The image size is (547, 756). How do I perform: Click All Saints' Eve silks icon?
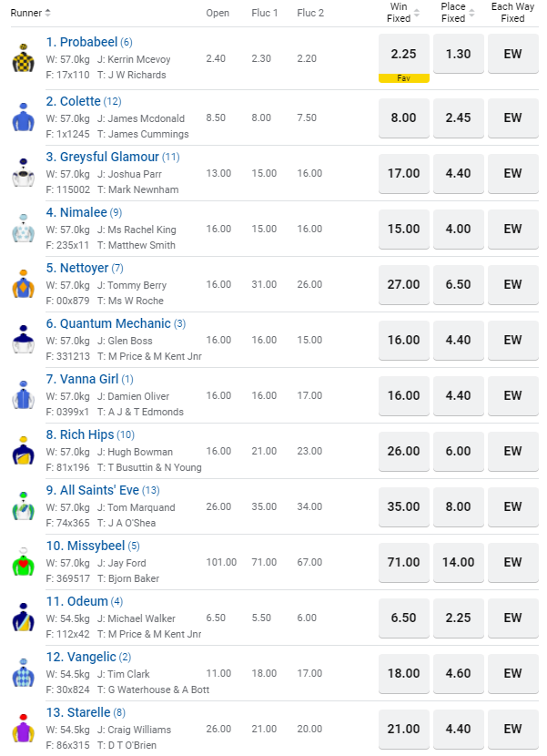23,506
